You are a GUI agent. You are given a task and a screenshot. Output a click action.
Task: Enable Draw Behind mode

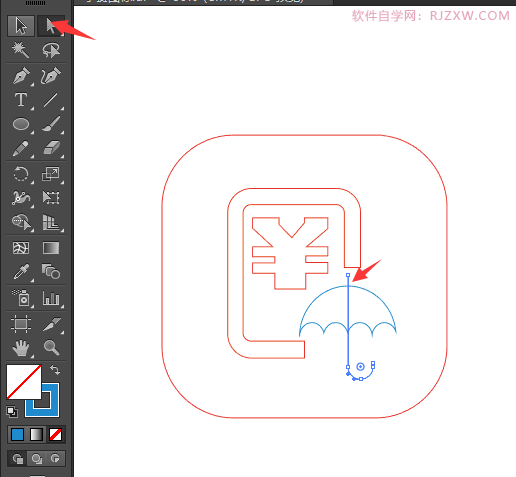36,459
